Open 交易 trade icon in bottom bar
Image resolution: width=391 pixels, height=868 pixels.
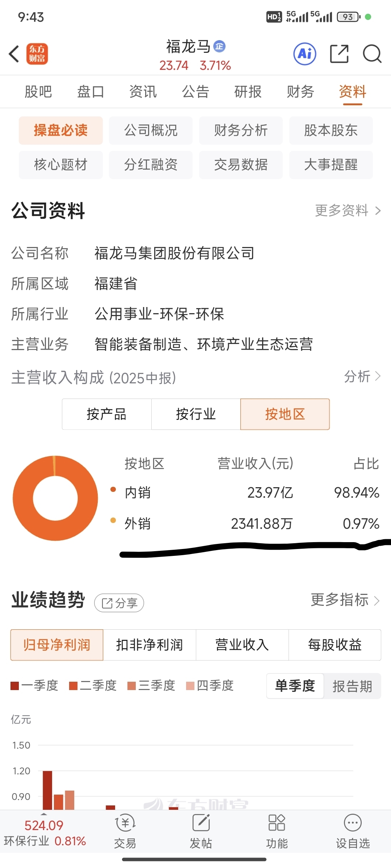click(125, 823)
